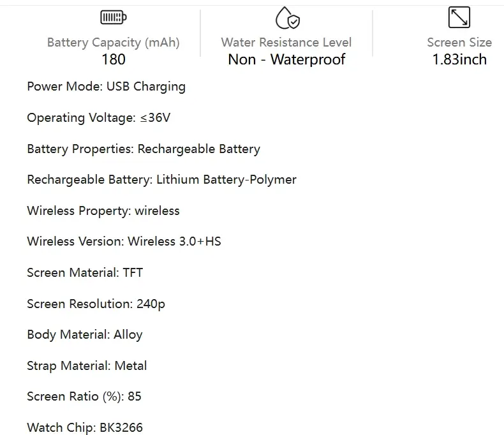Select the Wireless Version 3.0+HS line

(124, 242)
